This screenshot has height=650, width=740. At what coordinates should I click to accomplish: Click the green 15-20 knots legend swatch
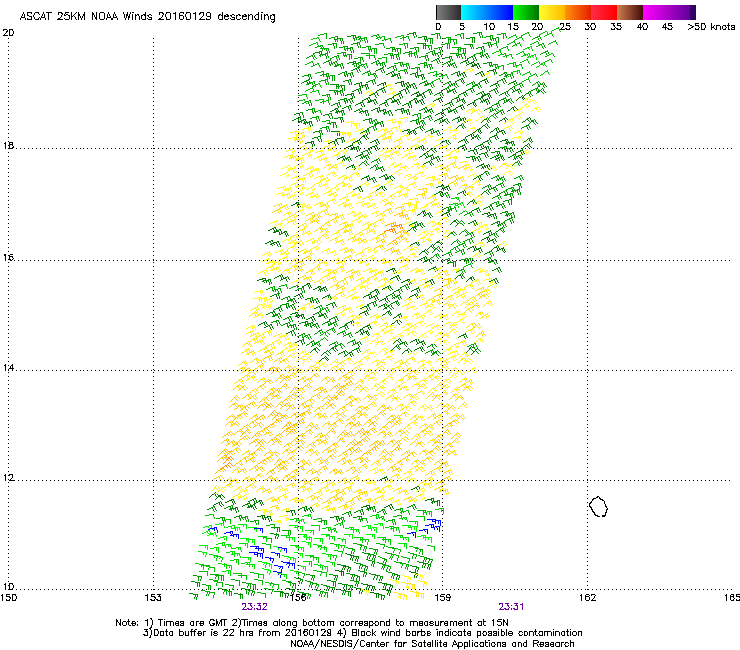click(526, 12)
